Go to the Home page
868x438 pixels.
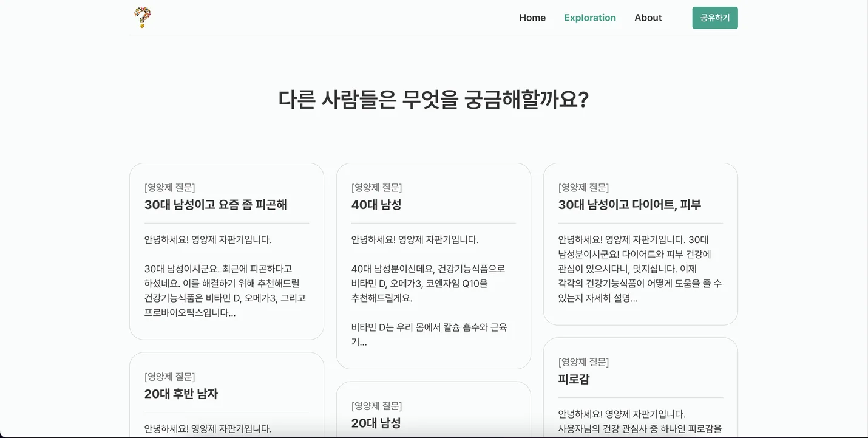pos(532,18)
